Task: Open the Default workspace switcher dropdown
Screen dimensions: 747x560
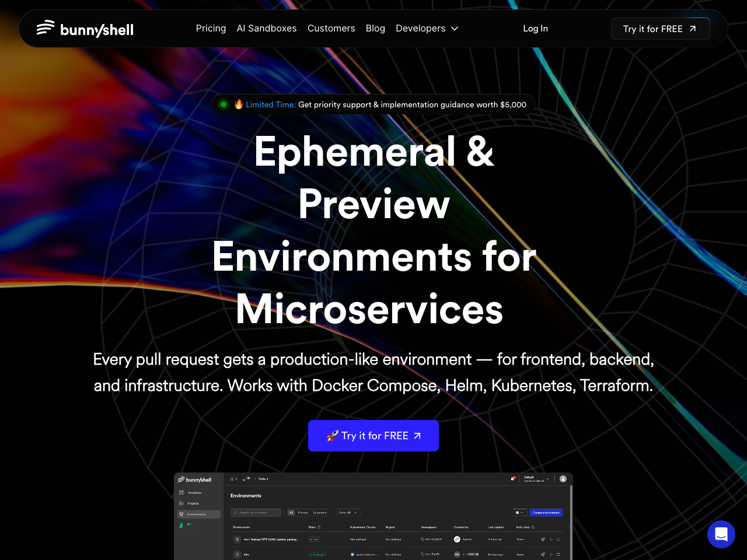Action: tap(536, 479)
